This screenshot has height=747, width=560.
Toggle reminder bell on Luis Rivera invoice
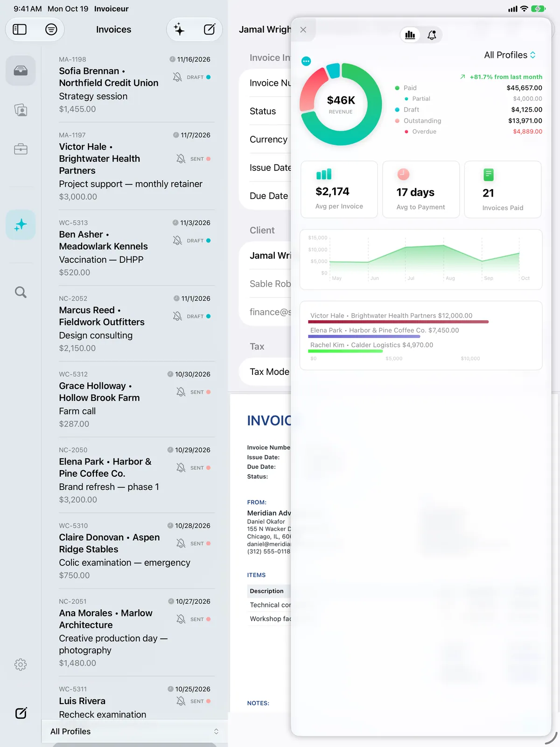coord(181,701)
